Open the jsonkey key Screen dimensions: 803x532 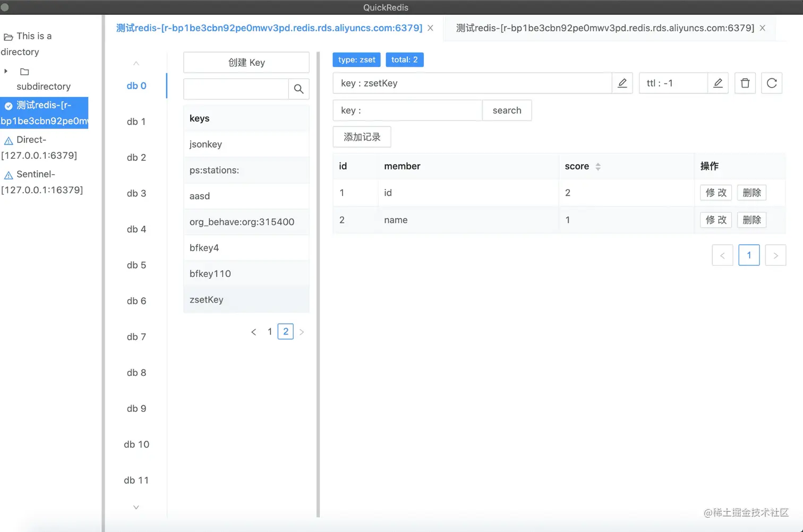pyautogui.click(x=246, y=144)
